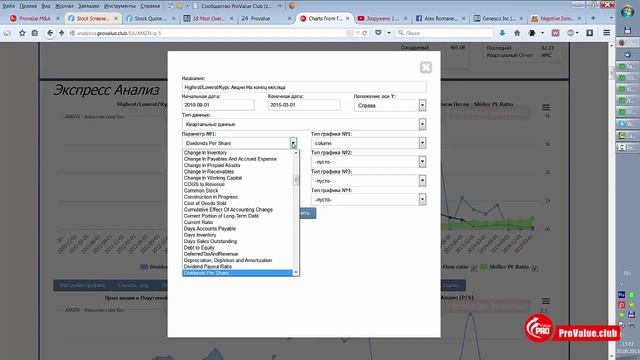Click the green Shiller PE Ratio legend swatch
Viewport: 640px width, 360px height.
coord(484,267)
